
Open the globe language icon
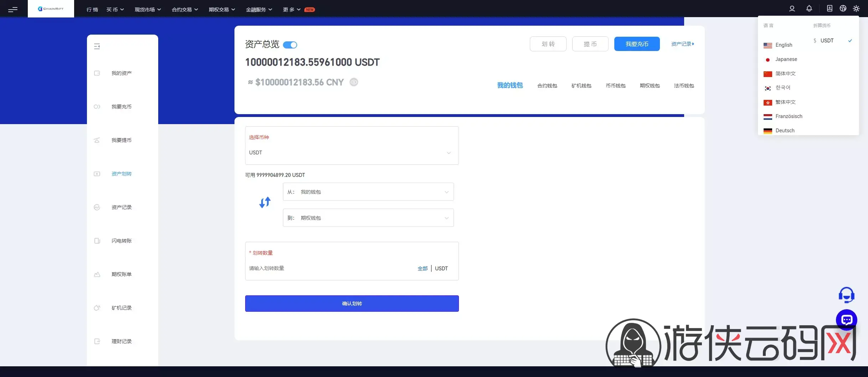[843, 9]
